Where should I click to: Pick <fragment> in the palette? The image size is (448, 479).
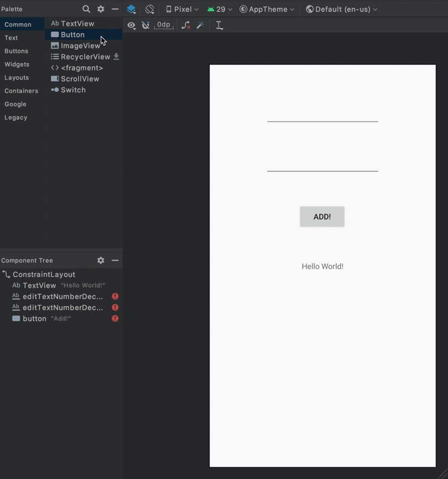pyautogui.click(x=84, y=68)
